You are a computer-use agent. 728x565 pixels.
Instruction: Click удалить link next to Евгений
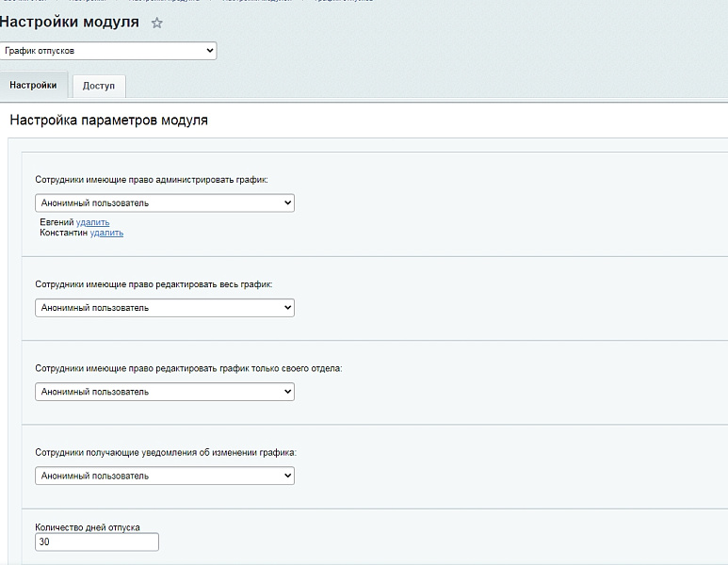click(92, 222)
